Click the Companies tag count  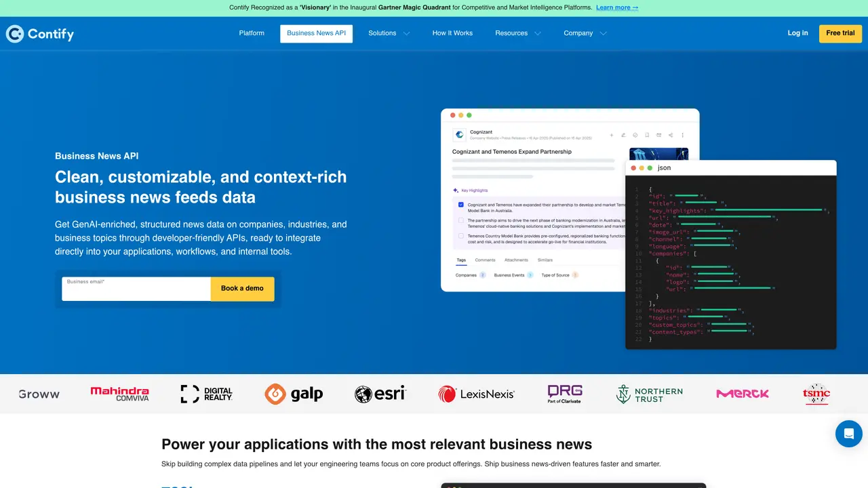click(x=482, y=275)
